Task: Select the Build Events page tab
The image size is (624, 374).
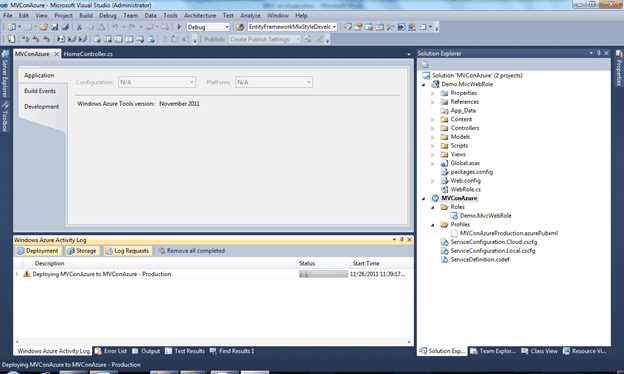Action: click(40, 91)
